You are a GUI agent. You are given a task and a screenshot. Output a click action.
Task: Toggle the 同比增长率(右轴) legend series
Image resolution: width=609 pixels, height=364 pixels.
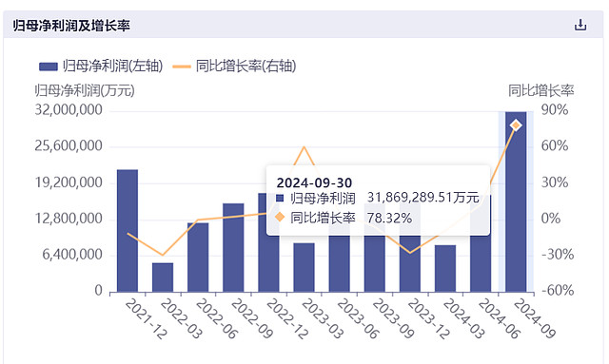click(x=234, y=66)
